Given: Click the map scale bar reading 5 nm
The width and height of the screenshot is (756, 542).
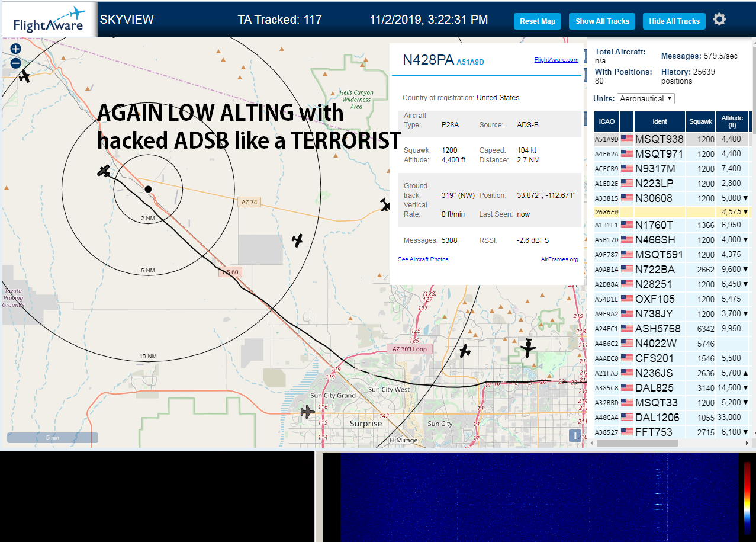Looking at the screenshot, I should (x=53, y=437).
